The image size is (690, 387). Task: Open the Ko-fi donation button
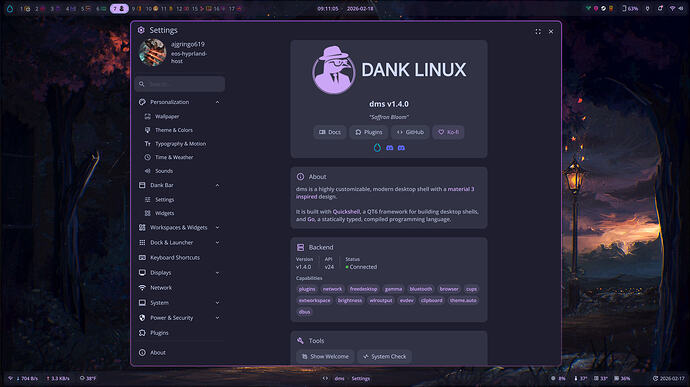pyautogui.click(x=448, y=132)
